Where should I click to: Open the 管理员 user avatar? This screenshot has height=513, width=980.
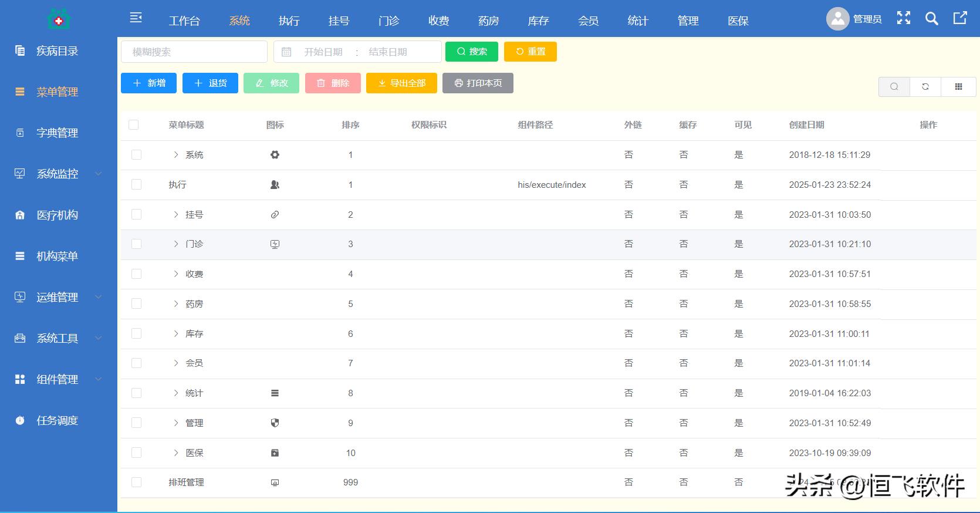[x=838, y=19]
